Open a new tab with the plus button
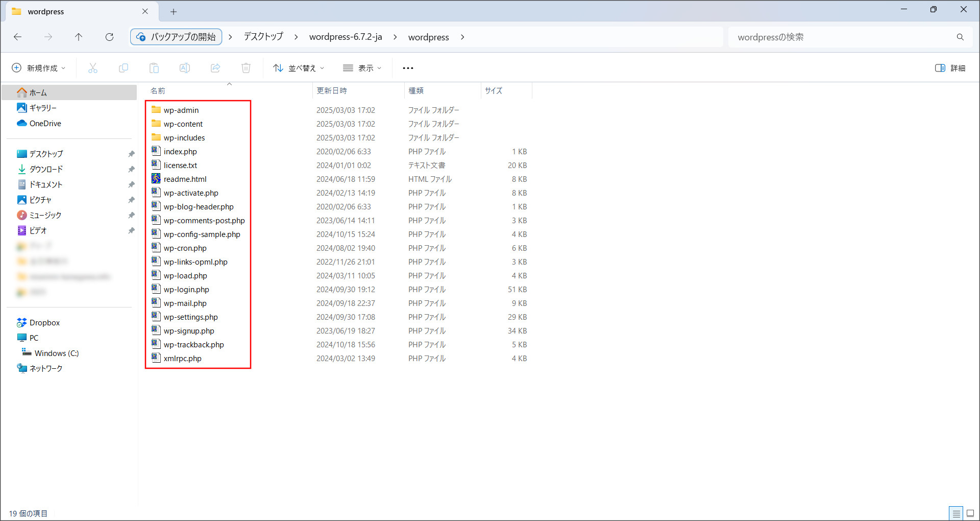 point(174,11)
